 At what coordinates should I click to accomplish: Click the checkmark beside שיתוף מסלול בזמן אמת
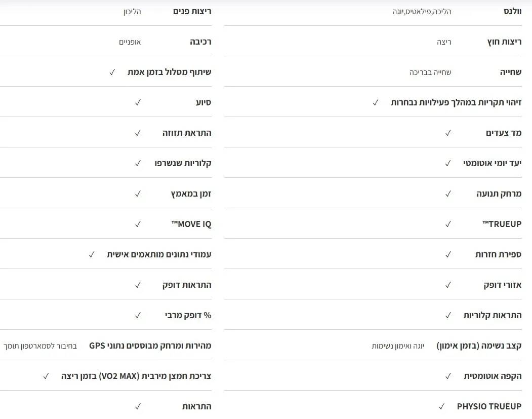(x=112, y=72)
